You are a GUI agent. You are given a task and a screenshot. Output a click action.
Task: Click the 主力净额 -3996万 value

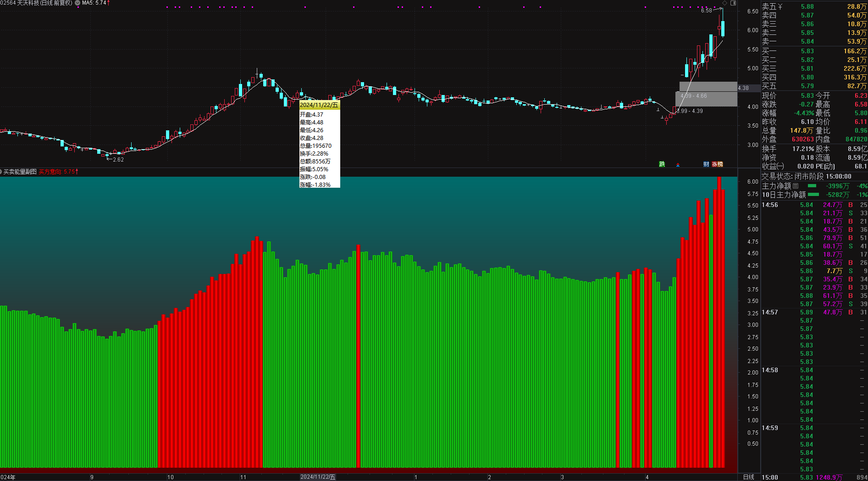(x=837, y=186)
